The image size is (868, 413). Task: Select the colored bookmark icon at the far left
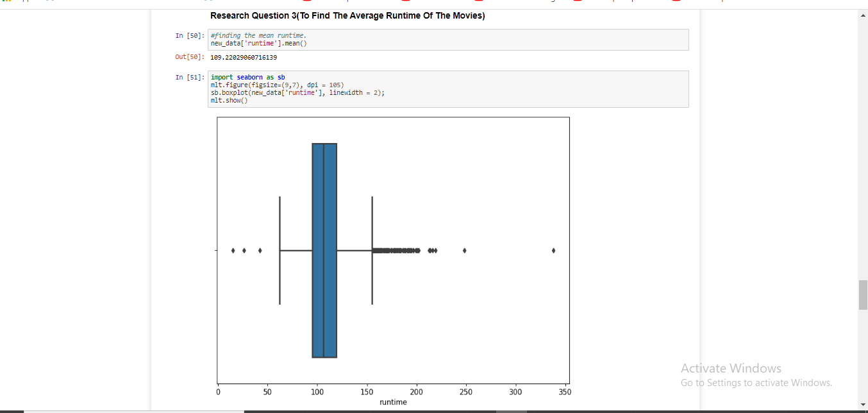click(6, 2)
